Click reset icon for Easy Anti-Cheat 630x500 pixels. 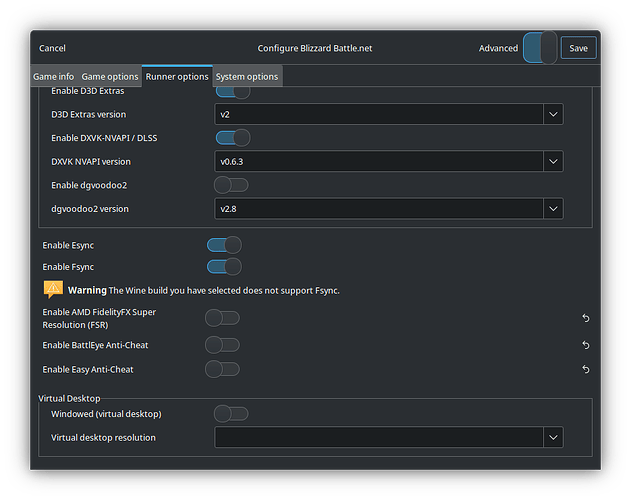point(586,369)
